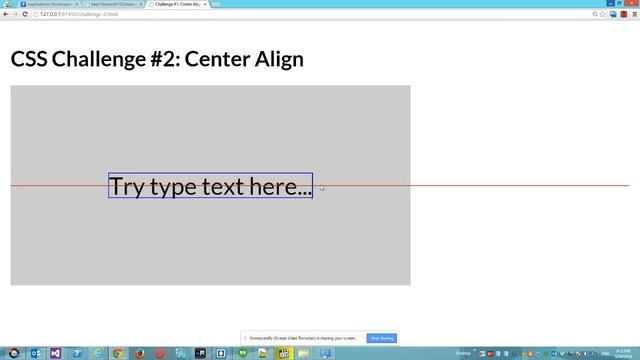Reload the page with the refresh icon
640x360 pixels.
25,14
